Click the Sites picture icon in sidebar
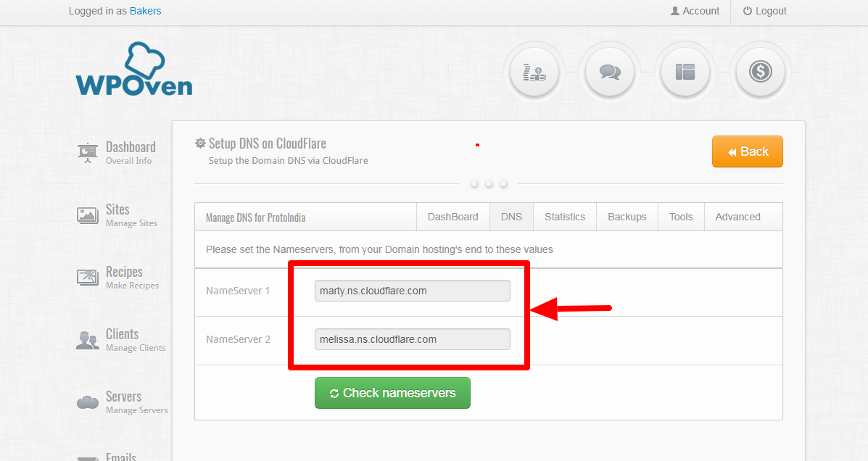 click(x=88, y=215)
